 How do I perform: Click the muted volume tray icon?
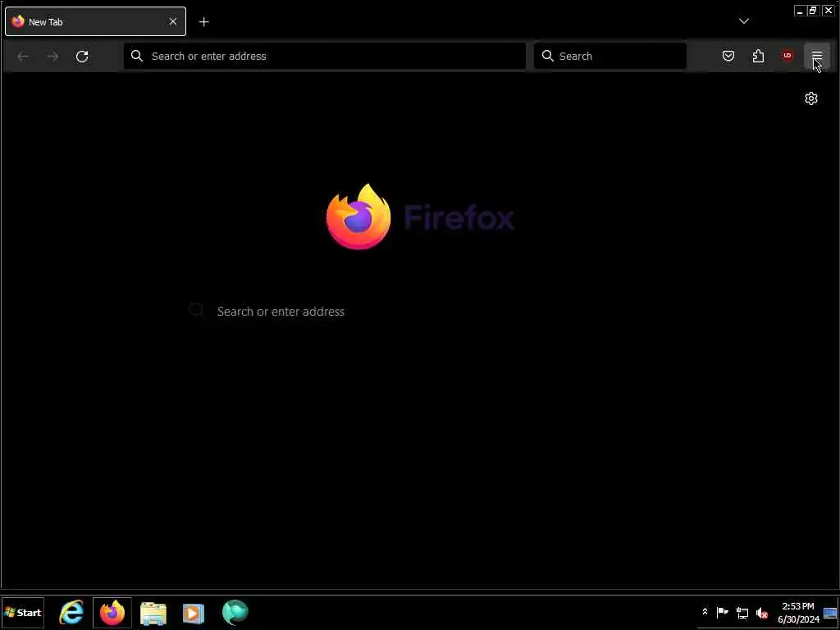pos(762,612)
